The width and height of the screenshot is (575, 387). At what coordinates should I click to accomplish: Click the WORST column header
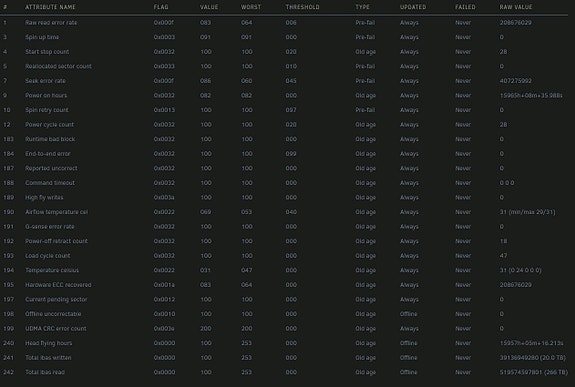tap(251, 7)
